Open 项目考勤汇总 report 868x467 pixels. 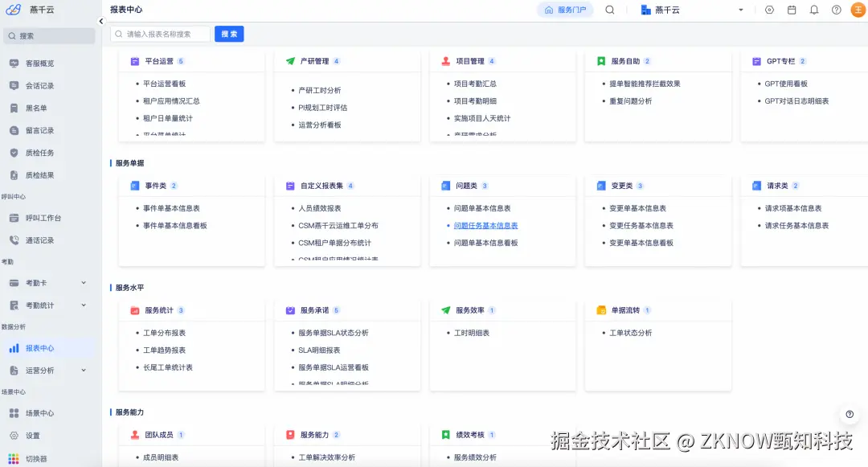[x=475, y=84]
